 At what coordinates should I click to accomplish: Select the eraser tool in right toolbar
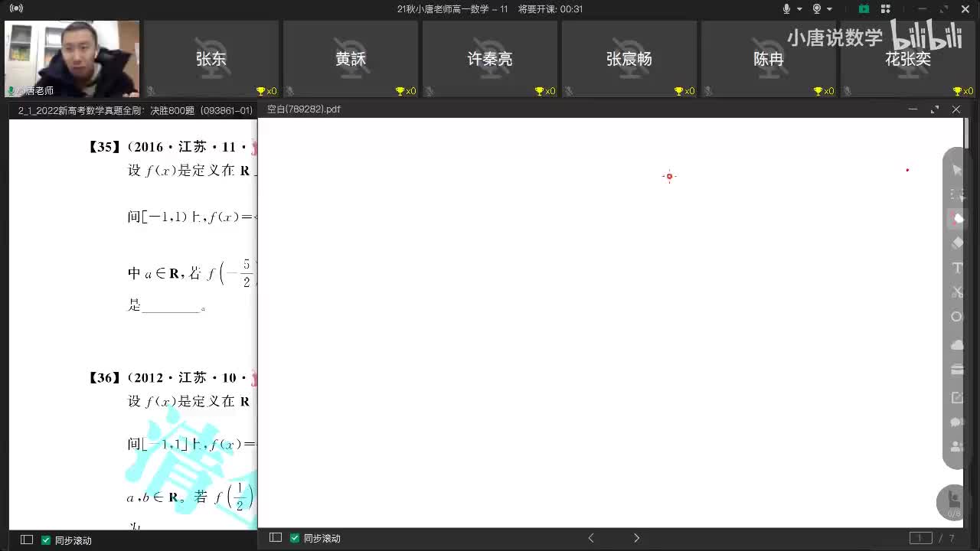pyautogui.click(x=956, y=243)
